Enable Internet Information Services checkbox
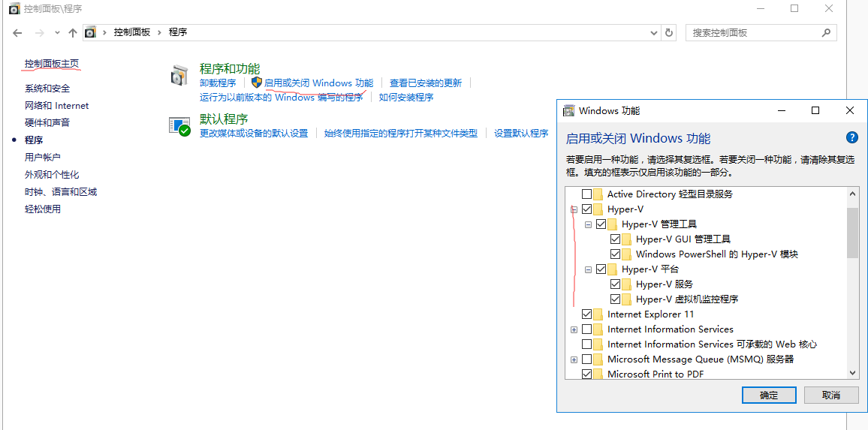868x430 pixels. (586, 329)
